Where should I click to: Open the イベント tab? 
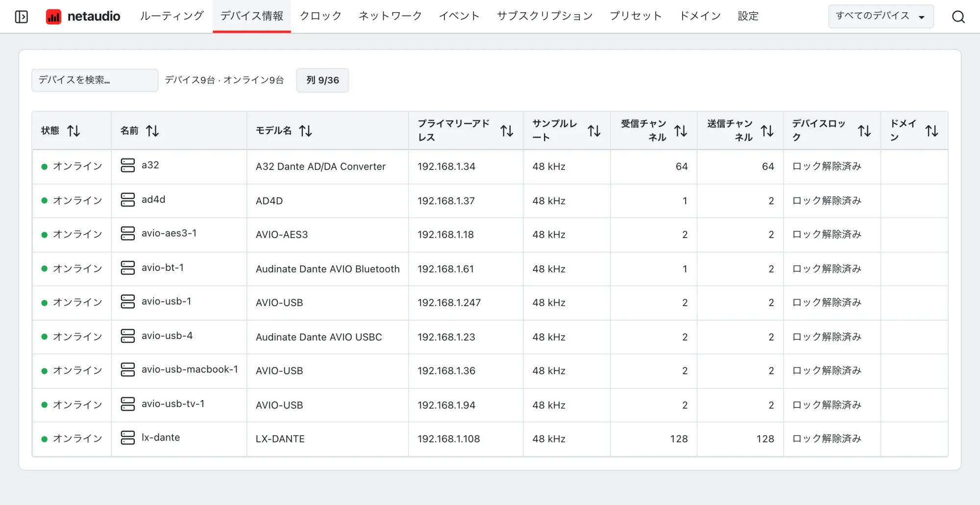(459, 16)
